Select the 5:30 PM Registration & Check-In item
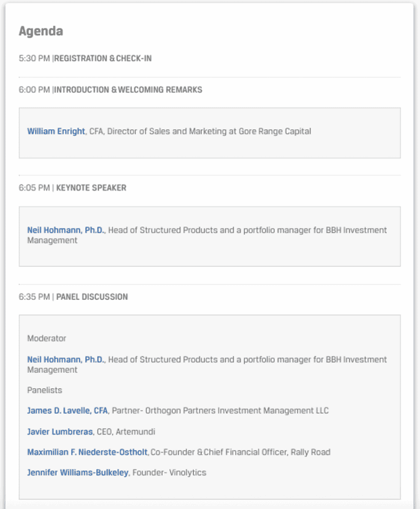420x509 pixels. (x=85, y=59)
